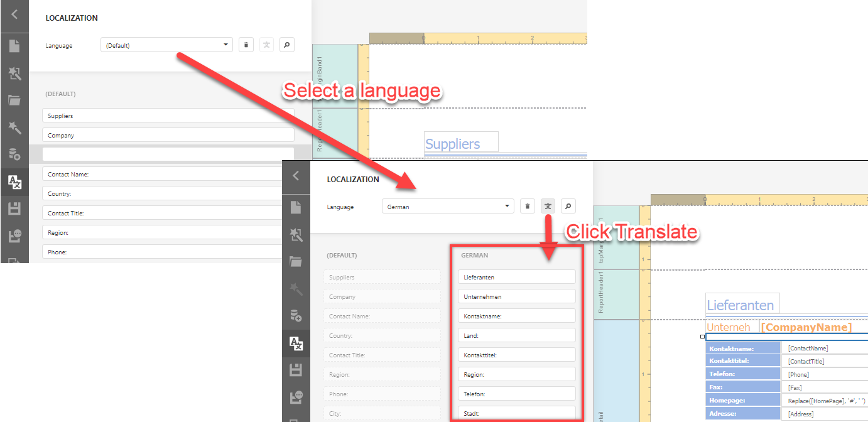Select the [Address] table cell
Image resolution: width=868 pixels, height=422 pixels.
tap(824, 414)
